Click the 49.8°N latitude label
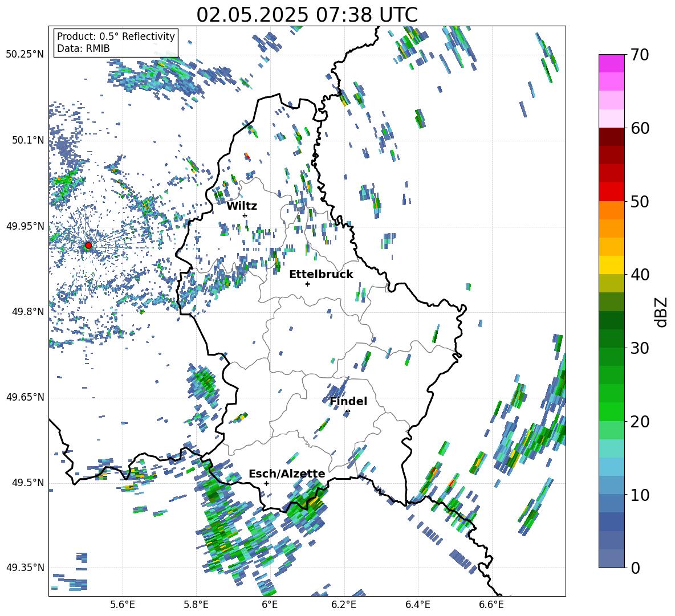This screenshot has width=675, height=616. (x=28, y=312)
